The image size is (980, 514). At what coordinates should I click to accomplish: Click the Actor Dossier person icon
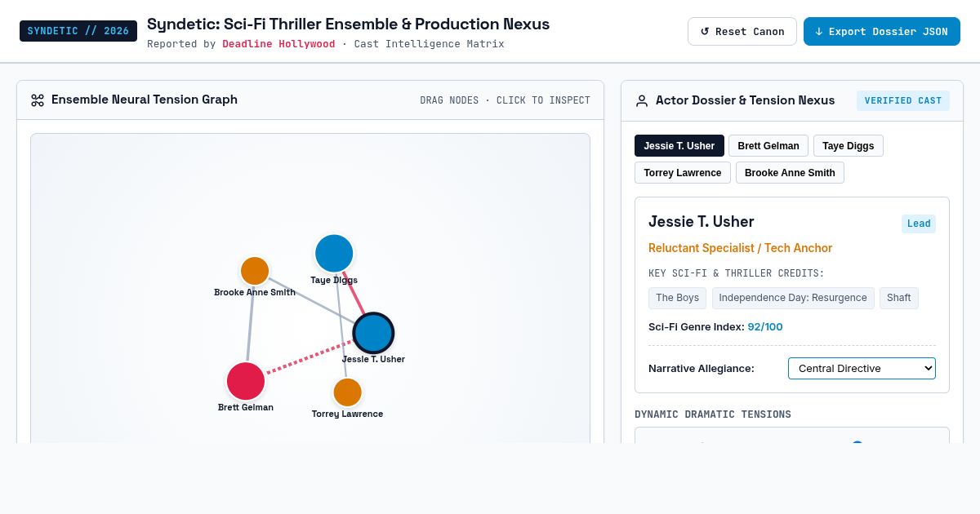[642, 100]
